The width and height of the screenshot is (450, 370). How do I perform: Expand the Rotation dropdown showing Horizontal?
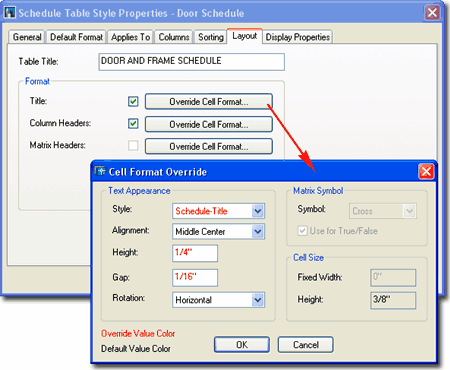pos(218,300)
